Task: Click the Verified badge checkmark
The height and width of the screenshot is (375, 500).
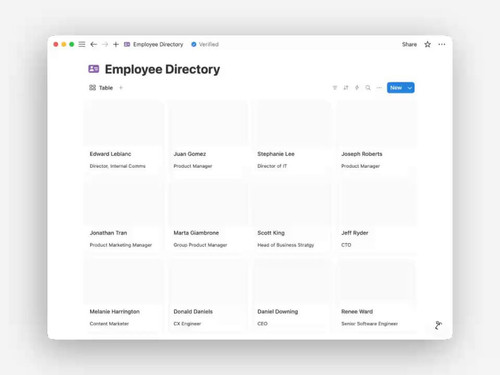Action: 194,44
